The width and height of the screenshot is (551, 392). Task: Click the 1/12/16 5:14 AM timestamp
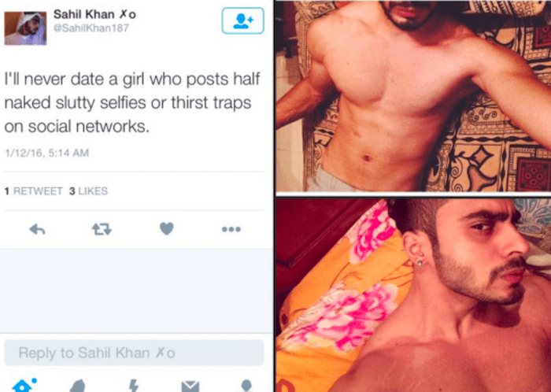pos(46,153)
